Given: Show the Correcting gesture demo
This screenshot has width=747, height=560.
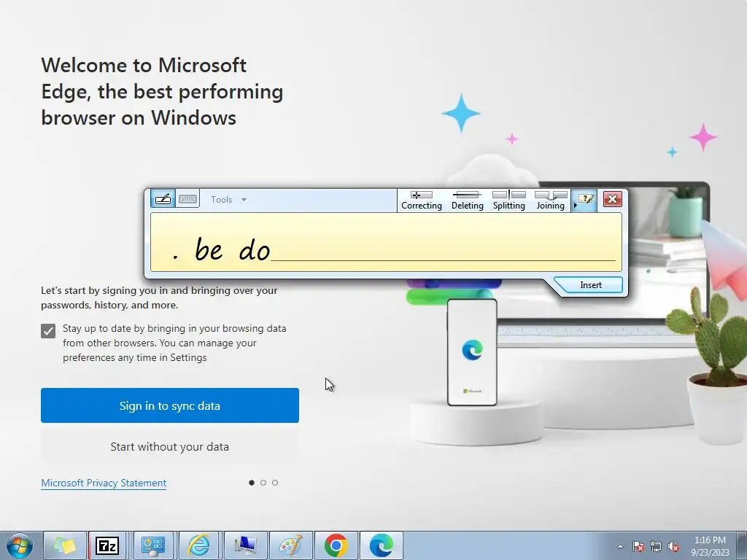Looking at the screenshot, I should [x=422, y=201].
